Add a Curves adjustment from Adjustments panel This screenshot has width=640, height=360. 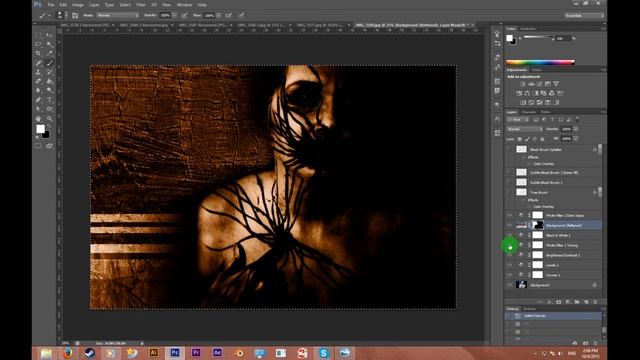point(539,84)
